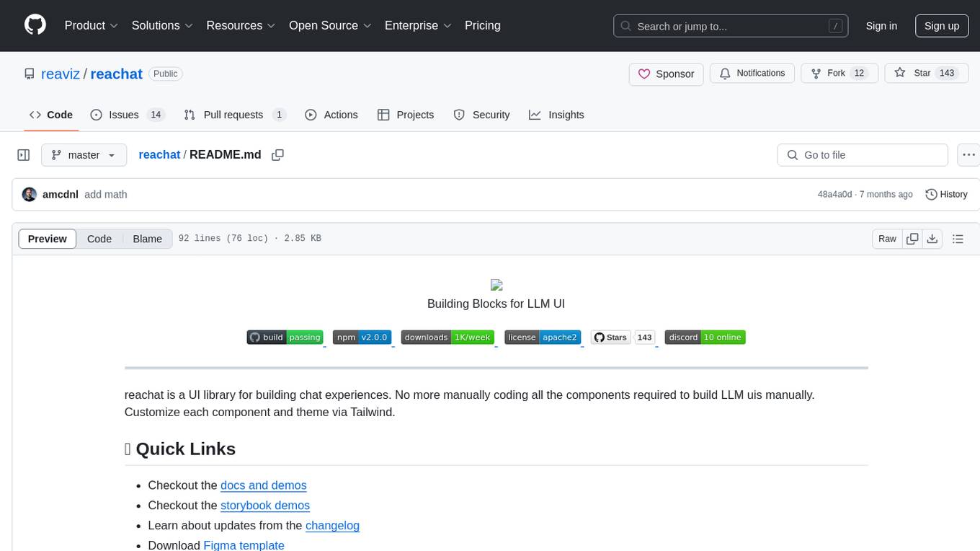Screen dimensions: 980x551
Task: Click the stars count 143 badge
Action: (x=645, y=337)
